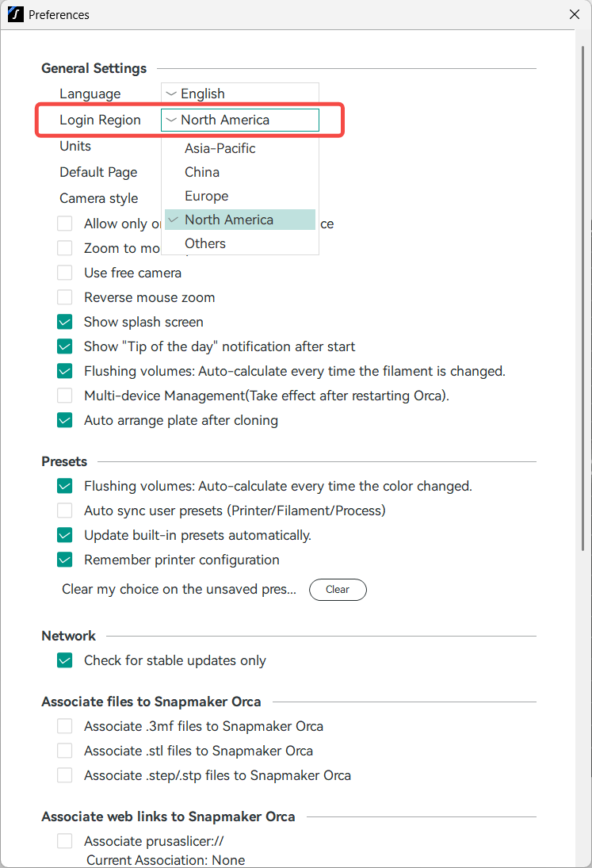Close the Preferences window
The height and width of the screenshot is (868, 592).
(575, 14)
